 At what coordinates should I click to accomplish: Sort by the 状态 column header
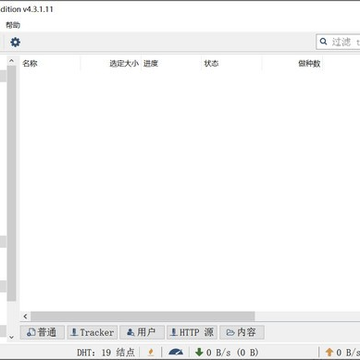(x=232, y=63)
